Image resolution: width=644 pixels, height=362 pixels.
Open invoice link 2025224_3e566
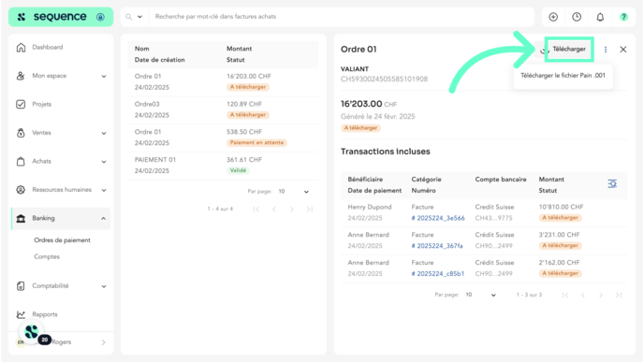(x=438, y=218)
